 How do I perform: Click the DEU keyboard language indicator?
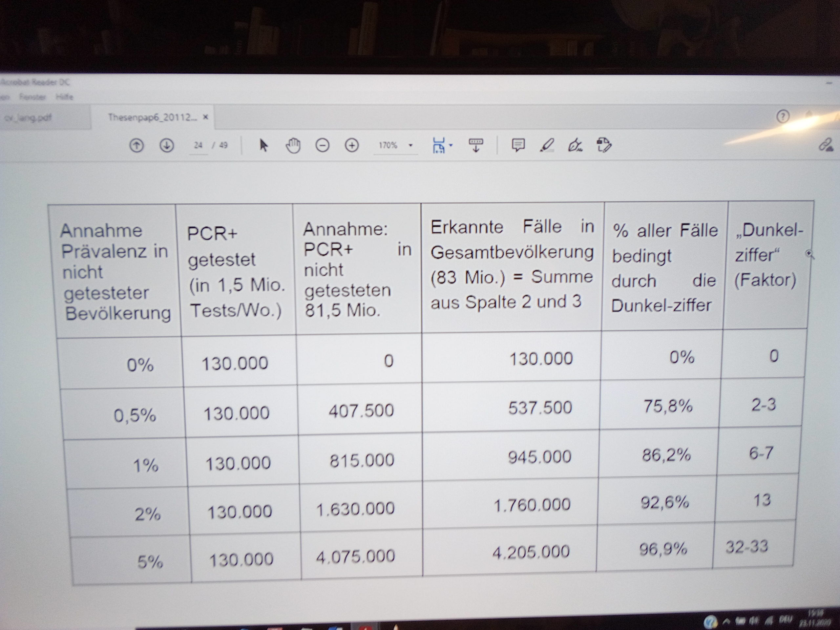(785, 620)
